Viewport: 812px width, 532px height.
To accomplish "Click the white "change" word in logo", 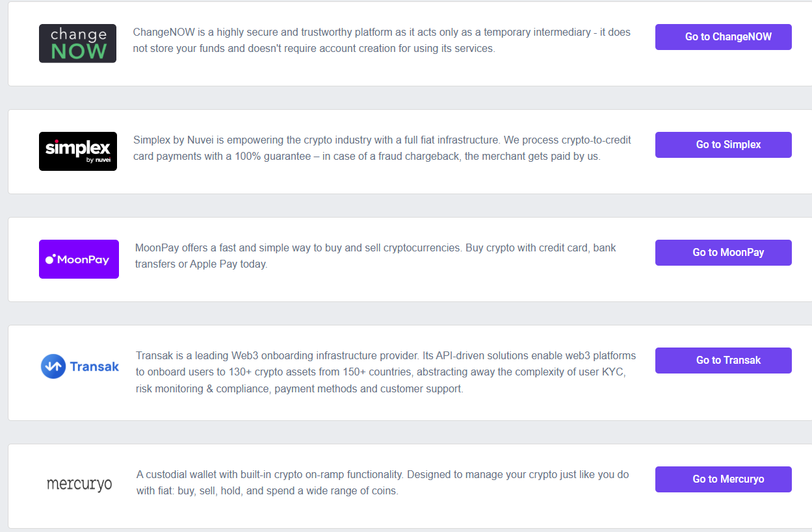I will tap(78, 34).
